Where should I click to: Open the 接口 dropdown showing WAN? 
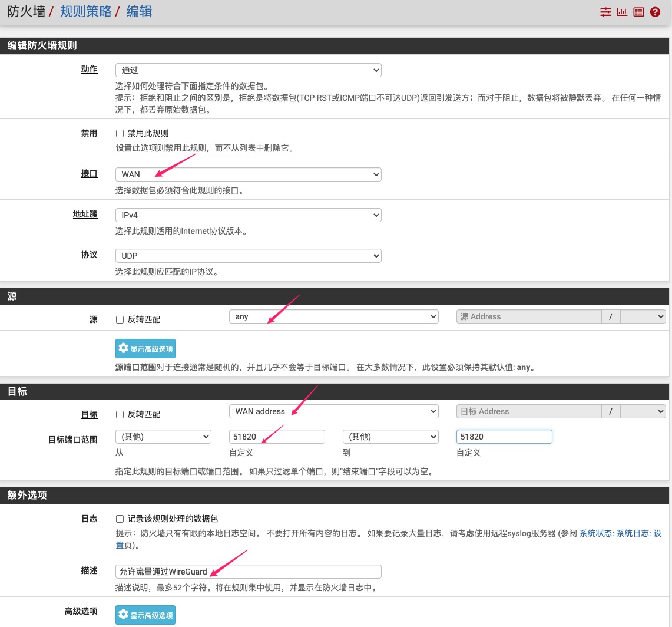click(x=248, y=174)
